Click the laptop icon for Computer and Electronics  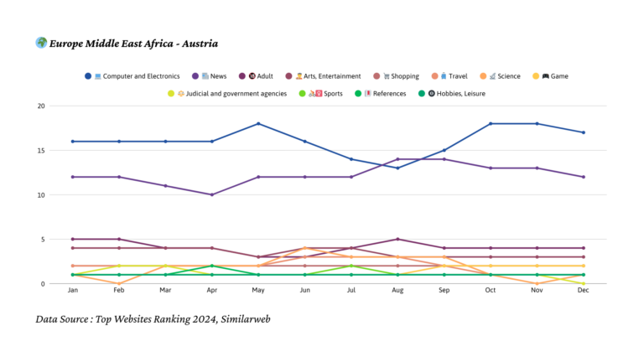98,76
